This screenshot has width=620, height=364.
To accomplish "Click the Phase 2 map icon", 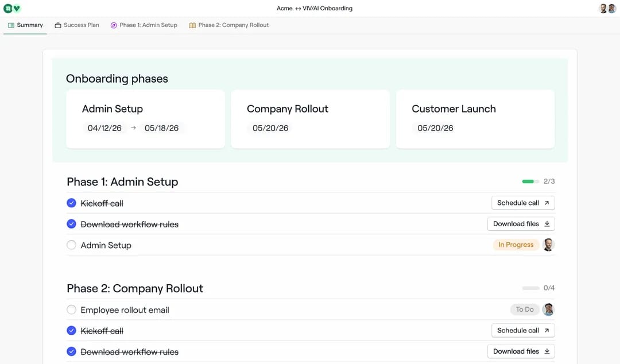I will (192, 25).
